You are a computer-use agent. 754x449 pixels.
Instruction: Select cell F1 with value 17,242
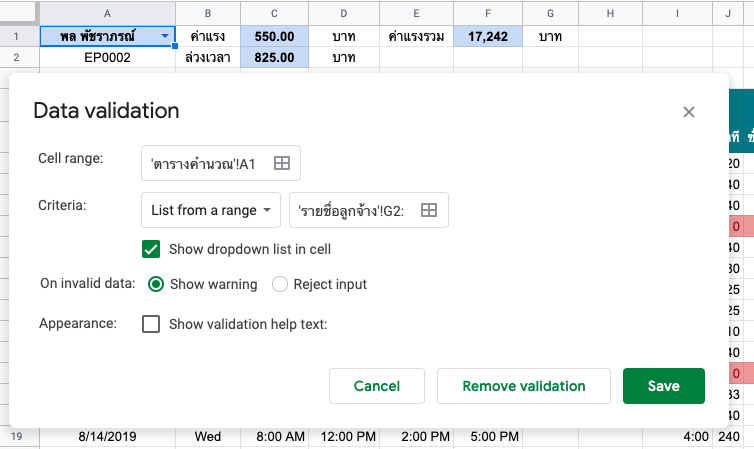click(488, 36)
